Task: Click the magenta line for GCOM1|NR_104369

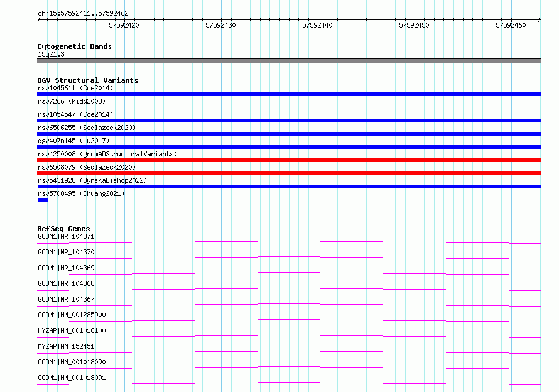Action: click(289, 273)
